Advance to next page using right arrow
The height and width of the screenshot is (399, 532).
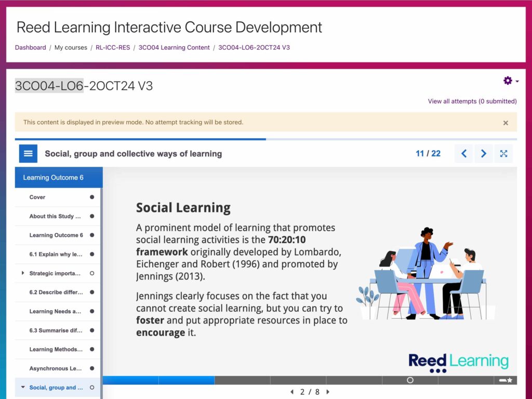tap(484, 154)
